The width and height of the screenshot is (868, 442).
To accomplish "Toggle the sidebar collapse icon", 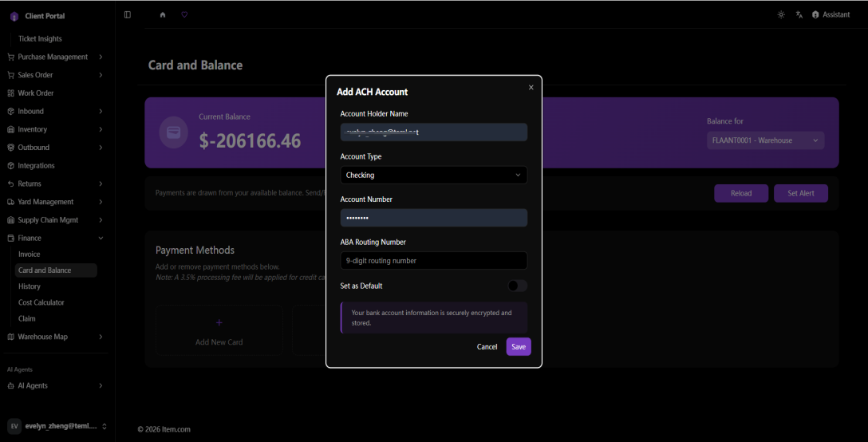I will coord(128,15).
